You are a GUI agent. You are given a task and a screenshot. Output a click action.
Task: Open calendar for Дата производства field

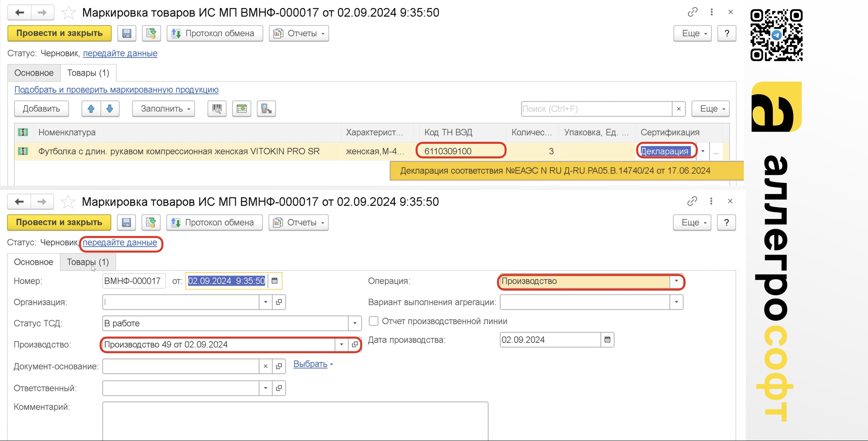608,340
